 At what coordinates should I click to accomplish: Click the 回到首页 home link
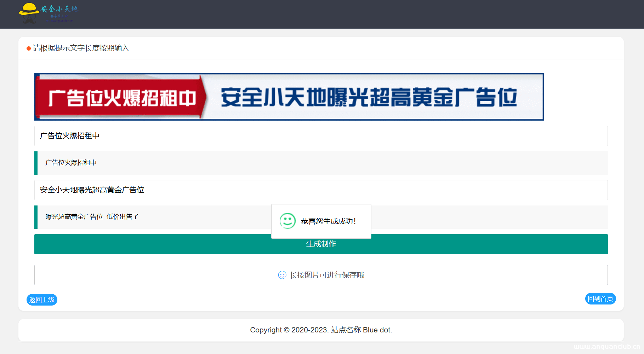click(600, 298)
